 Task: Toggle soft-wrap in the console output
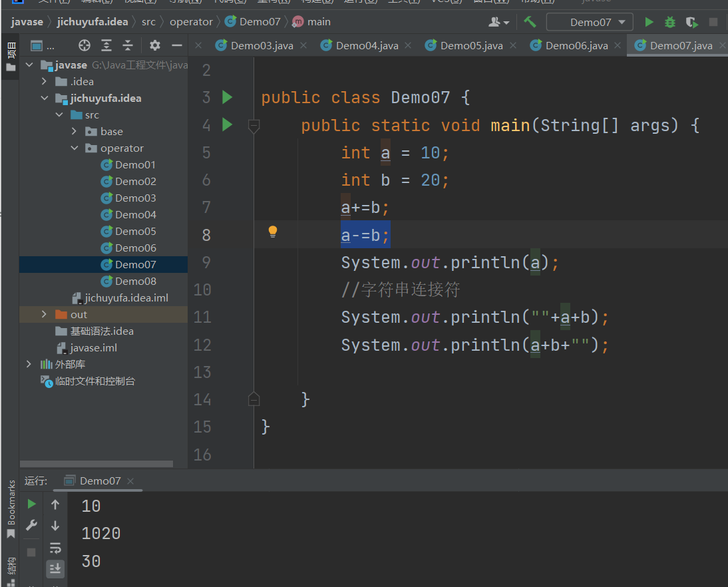pos(55,548)
